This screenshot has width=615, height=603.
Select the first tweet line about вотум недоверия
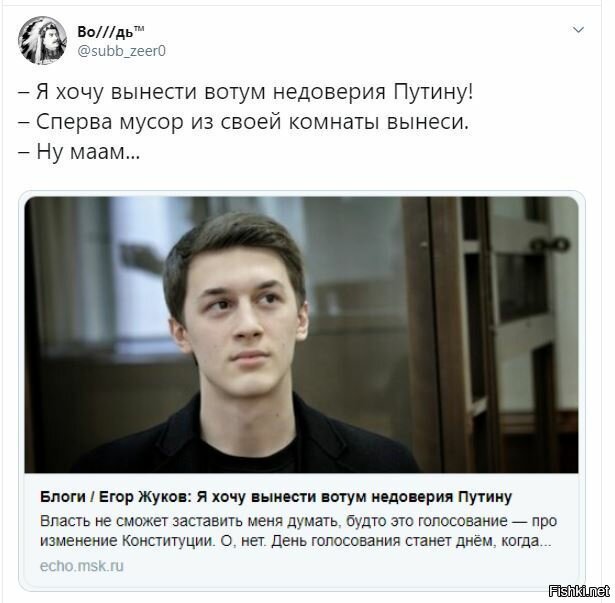tap(246, 93)
